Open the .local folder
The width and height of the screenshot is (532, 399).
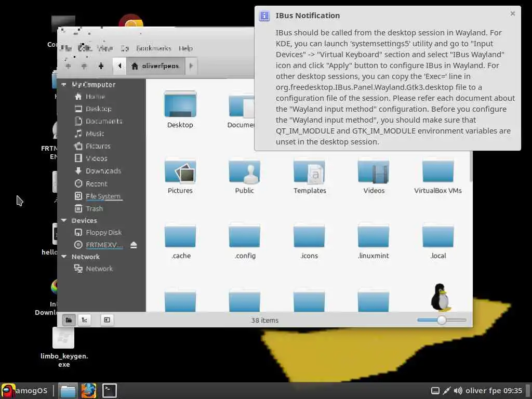pyautogui.click(x=437, y=236)
